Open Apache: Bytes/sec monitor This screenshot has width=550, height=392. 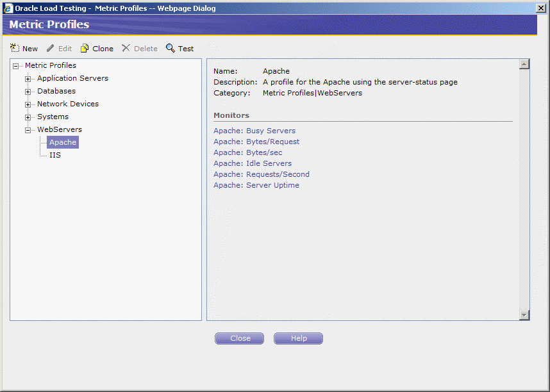(x=247, y=152)
